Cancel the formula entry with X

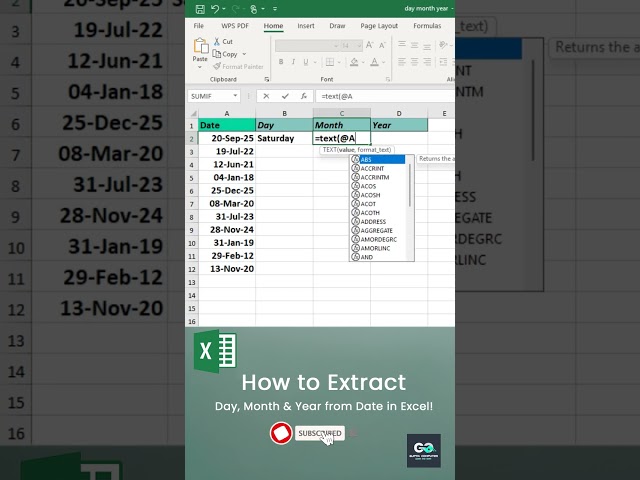click(266, 96)
